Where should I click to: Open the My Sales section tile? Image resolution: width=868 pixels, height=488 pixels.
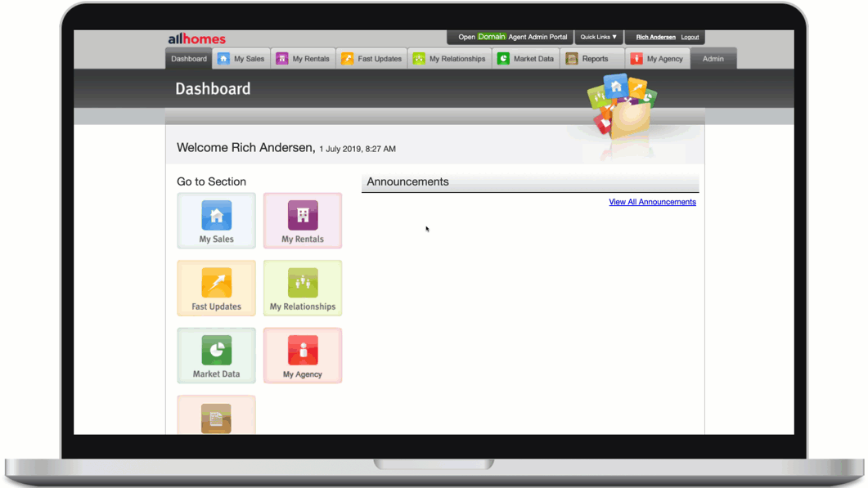point(216,221)
